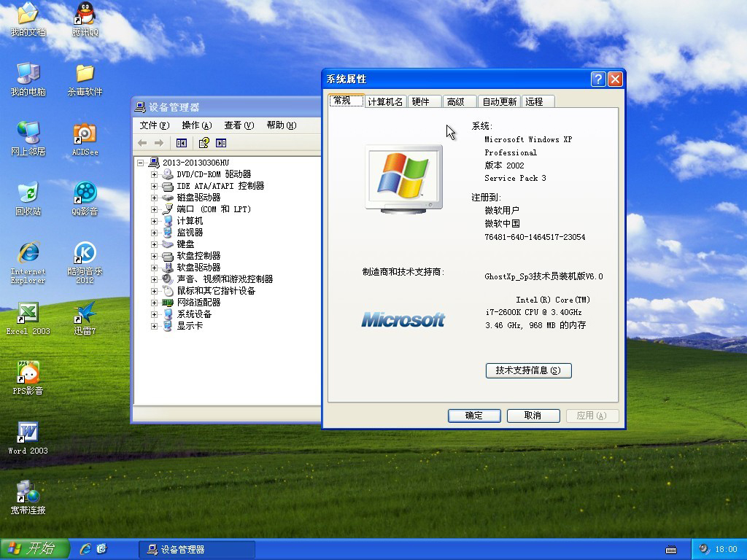Open PPS影音 desktop shortcut
Image resolution: width=747 pixels, height=560 pixels.
[28, 378]
